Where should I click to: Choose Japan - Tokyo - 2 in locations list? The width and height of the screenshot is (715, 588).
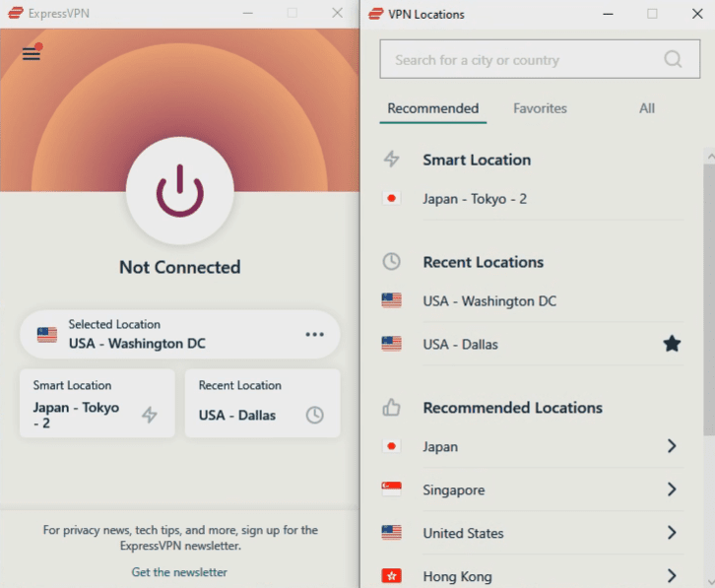tap(531, 199)
